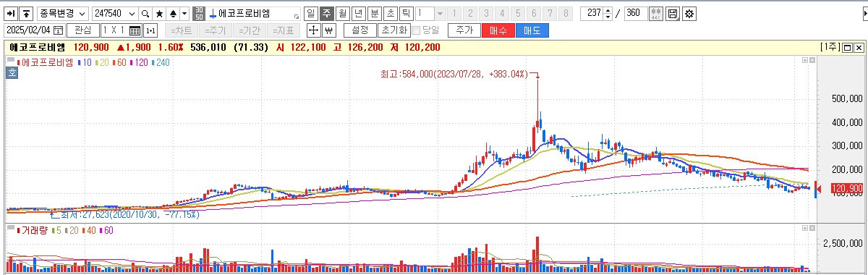Click the candle scroll-back icon next to 360

657,14
